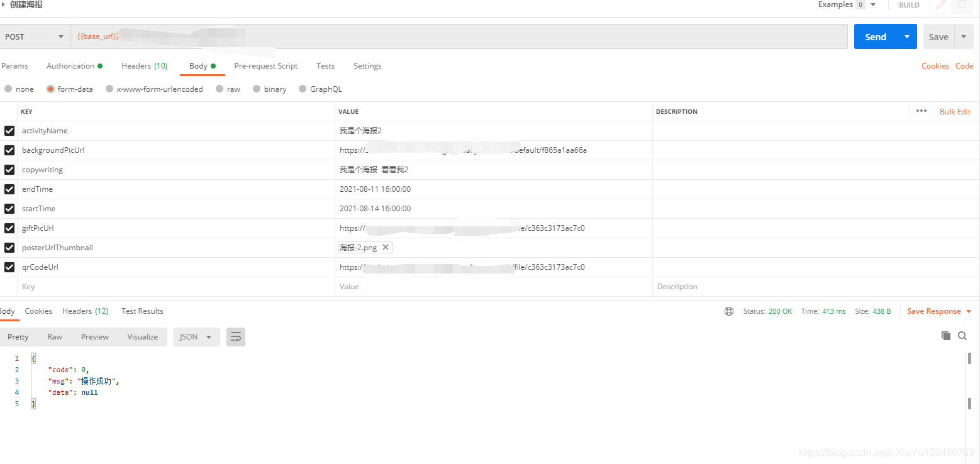Click the pencil edit icon near BUILD
The width and height of the screenshot is (980, 464).
click(x=941, y=4)
